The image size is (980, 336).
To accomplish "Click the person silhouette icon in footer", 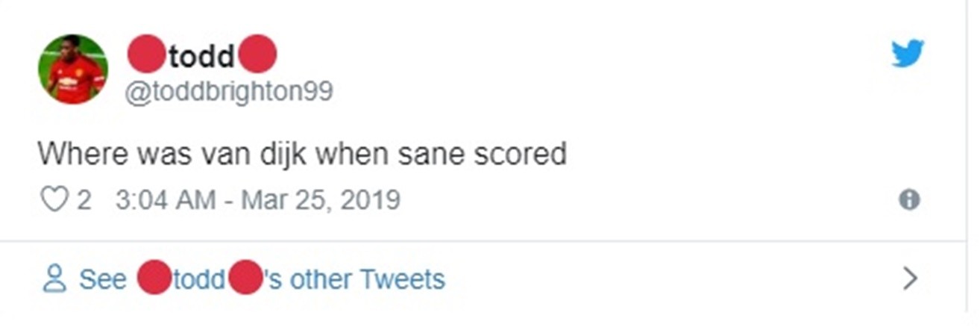I will click(54, 279).
